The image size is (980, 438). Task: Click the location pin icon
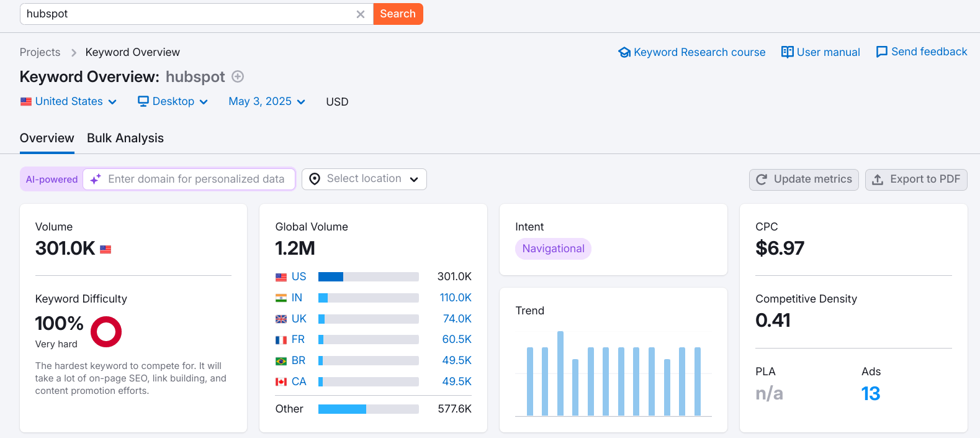click(x=315, y=179)
